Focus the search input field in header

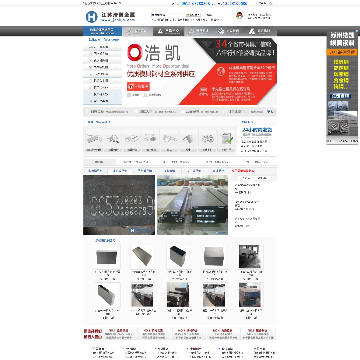(x=168, y=15)
